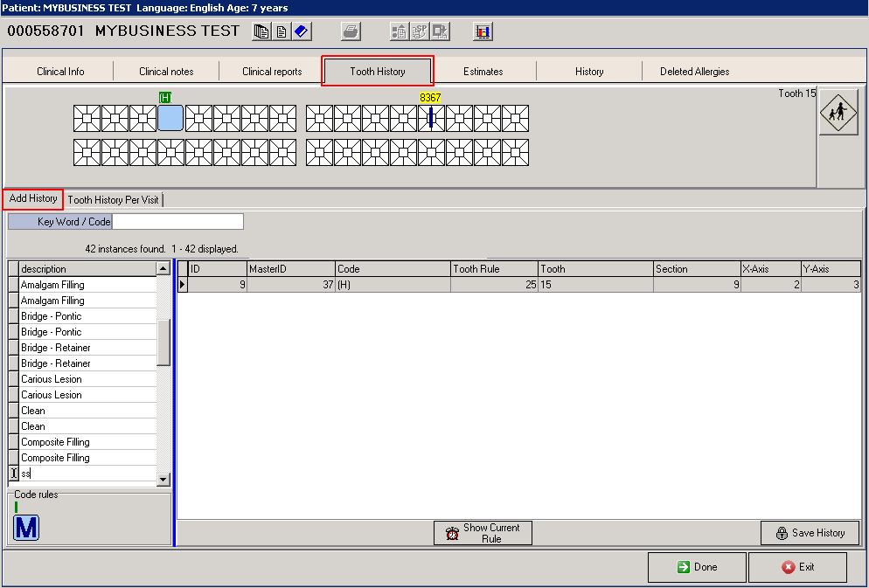Click the blue M code rule icon

coord(26,528)
